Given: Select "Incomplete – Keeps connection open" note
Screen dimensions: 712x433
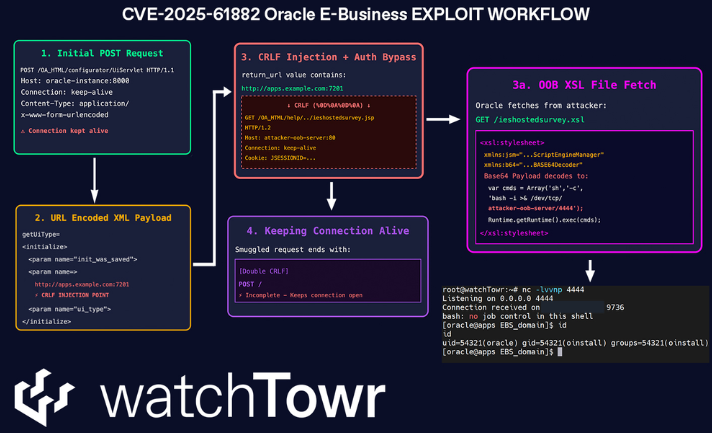Looking at the screenshot, I should [x=301, y=295].
